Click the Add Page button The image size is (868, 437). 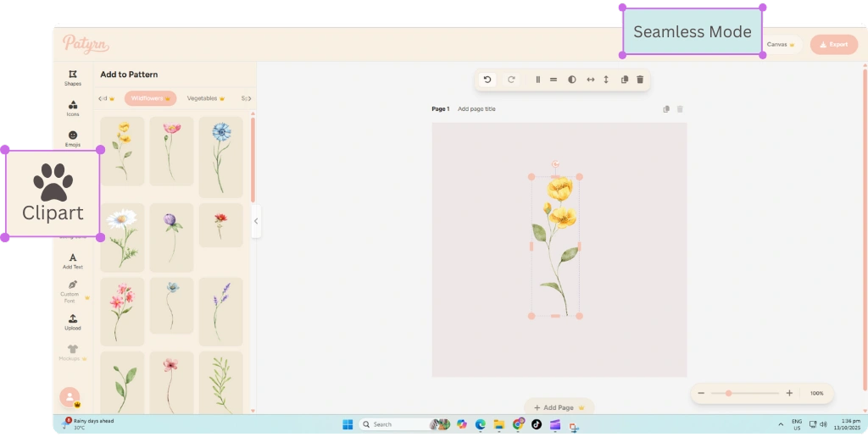559,407
